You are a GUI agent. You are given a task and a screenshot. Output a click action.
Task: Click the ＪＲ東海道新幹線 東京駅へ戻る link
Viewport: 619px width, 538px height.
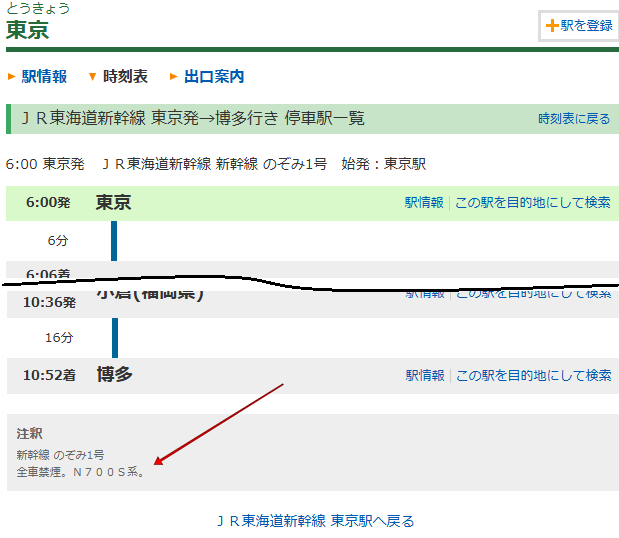(x=316, y=521)
